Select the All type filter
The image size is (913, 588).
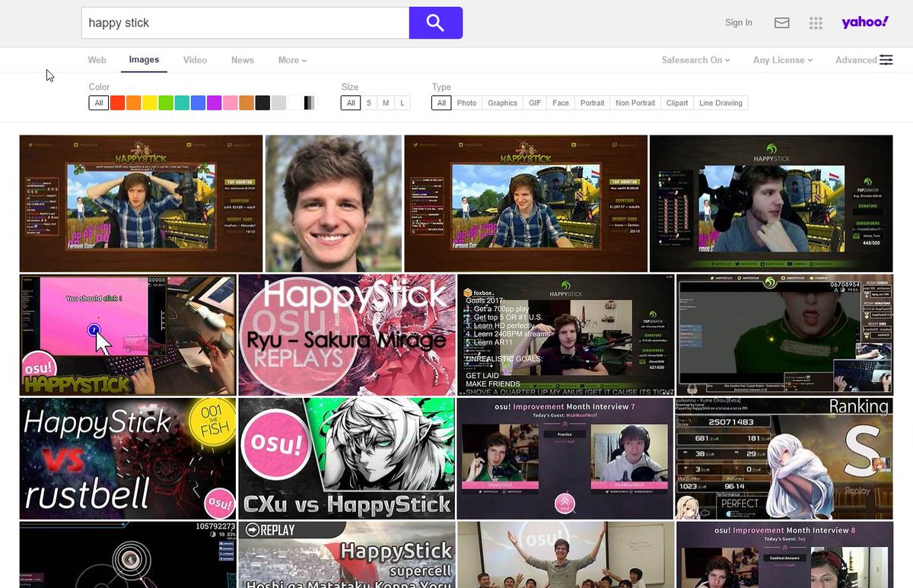(441, 103)
